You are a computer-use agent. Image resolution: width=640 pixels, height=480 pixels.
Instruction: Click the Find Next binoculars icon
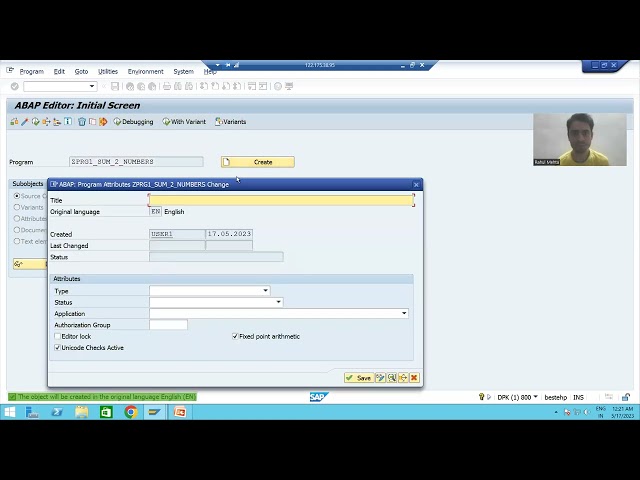[x=189, y=86]
